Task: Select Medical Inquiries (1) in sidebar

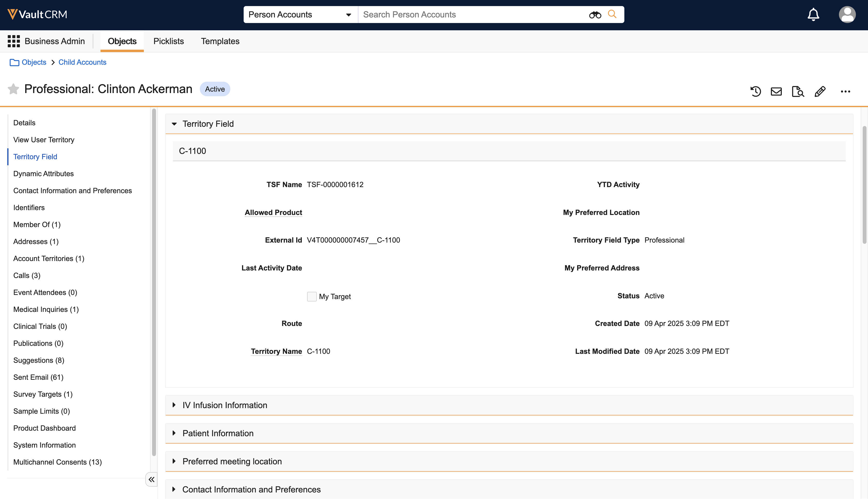Action: 46,309
